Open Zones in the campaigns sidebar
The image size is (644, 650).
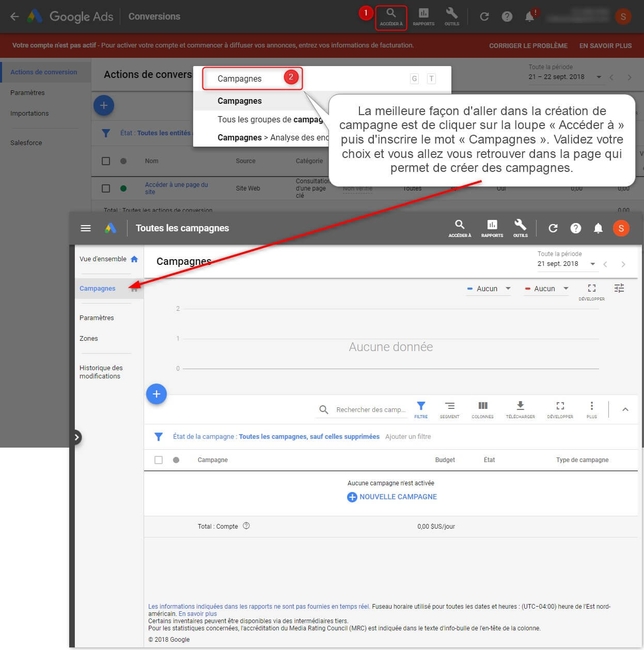tap(89, 339)
